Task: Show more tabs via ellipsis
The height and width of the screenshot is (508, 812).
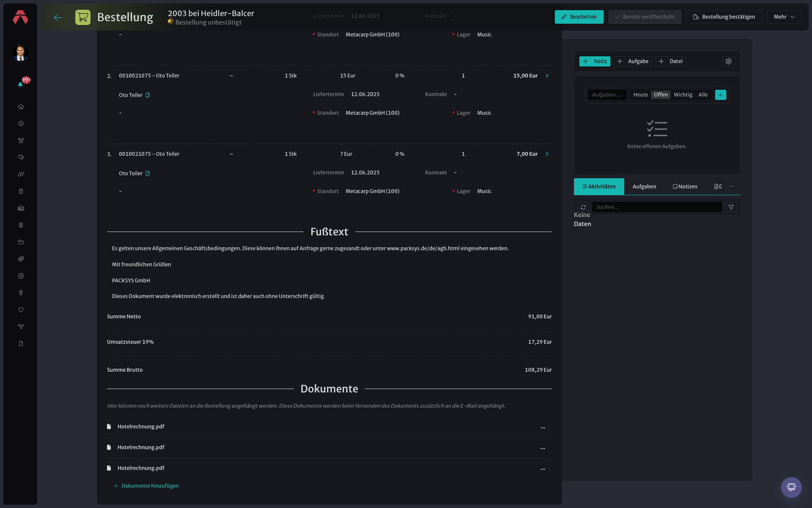Action: (731, 187)
